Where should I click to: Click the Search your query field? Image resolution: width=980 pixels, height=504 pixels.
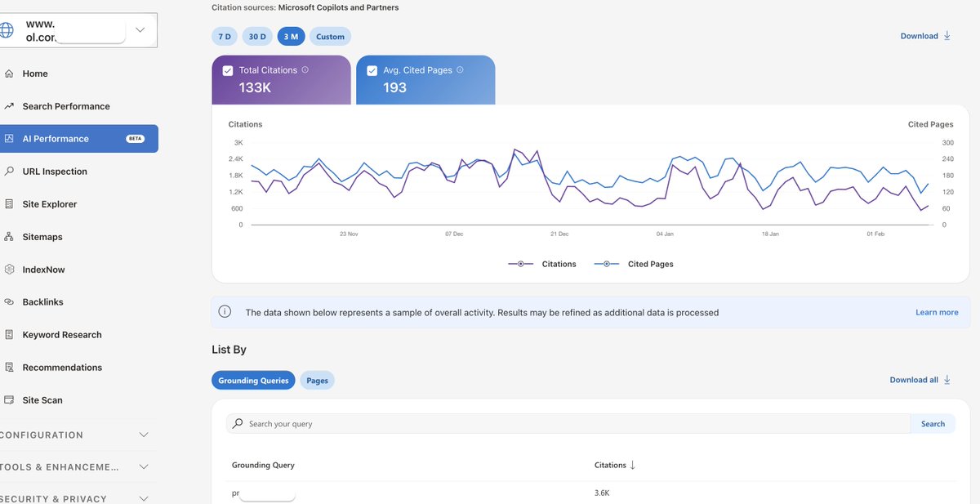(x=568, y=424)
